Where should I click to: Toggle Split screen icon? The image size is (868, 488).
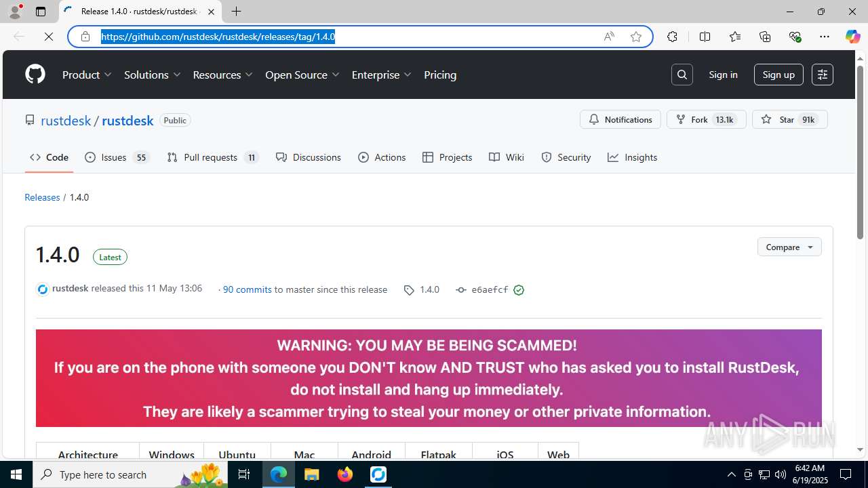[x=705, y=37]
